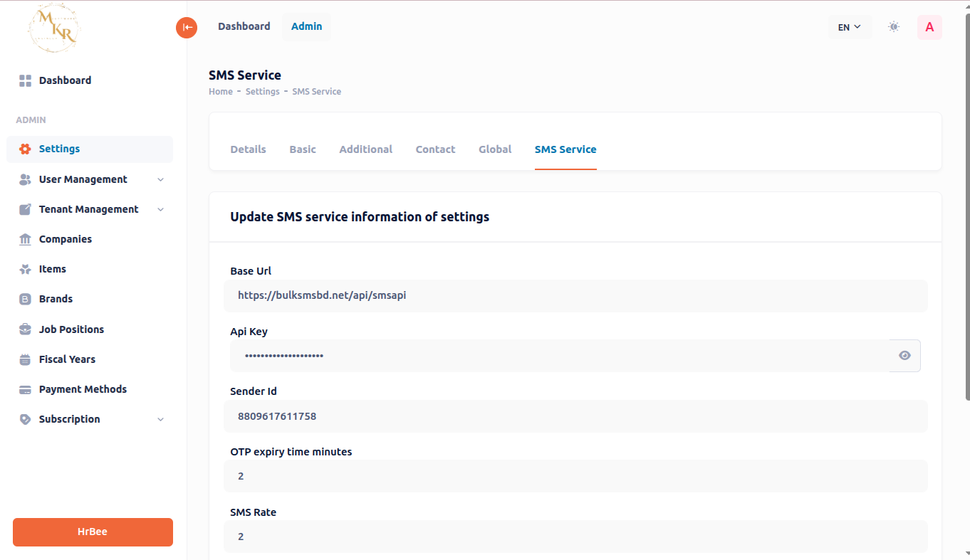970x560 pixels.
Task: Click into SMS Rate input field
Action: (x=575, y=537)
